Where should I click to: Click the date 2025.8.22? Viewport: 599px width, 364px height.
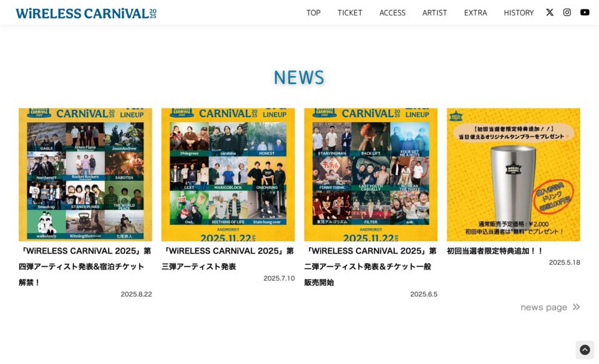tap(137, 294)
